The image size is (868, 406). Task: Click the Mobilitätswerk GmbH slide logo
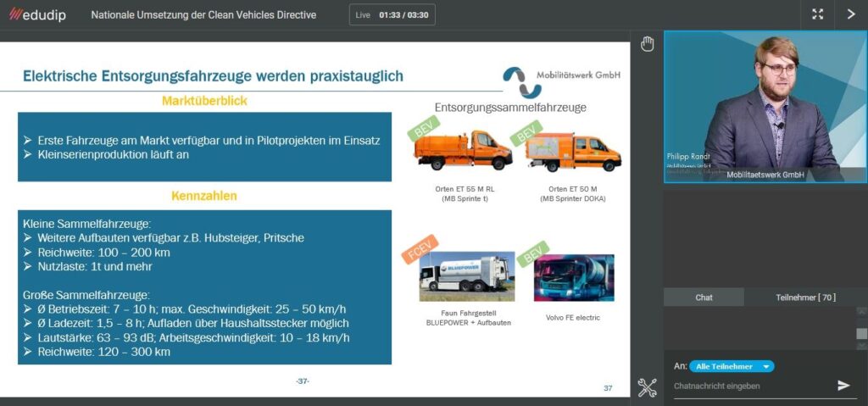tap(561, 82)
